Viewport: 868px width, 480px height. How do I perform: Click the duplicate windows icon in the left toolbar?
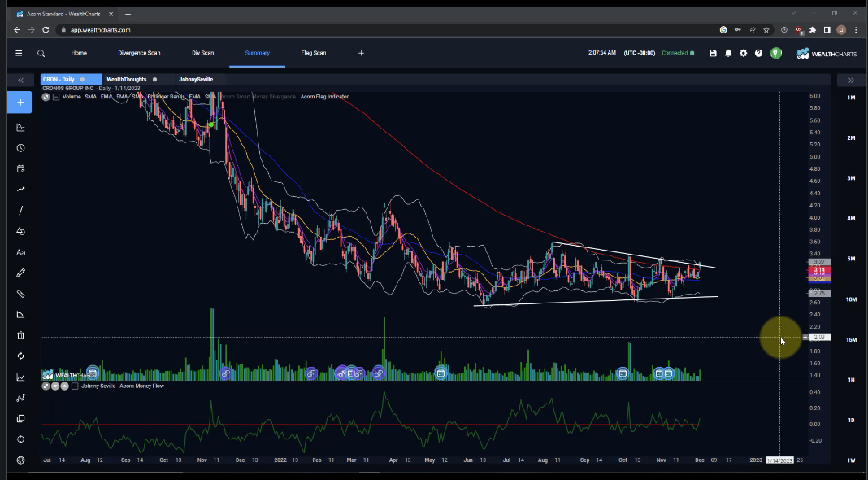pyautogui.click(x=20, y=418)
